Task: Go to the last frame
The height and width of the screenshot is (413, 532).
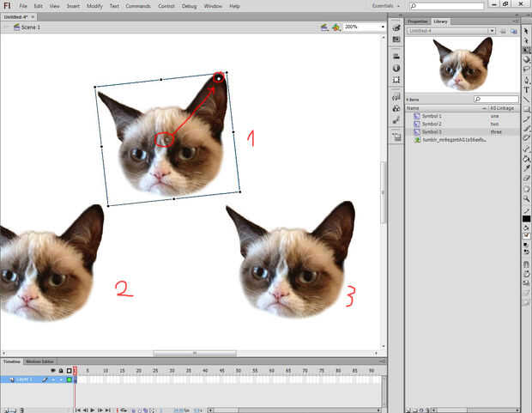Action: 107,410
